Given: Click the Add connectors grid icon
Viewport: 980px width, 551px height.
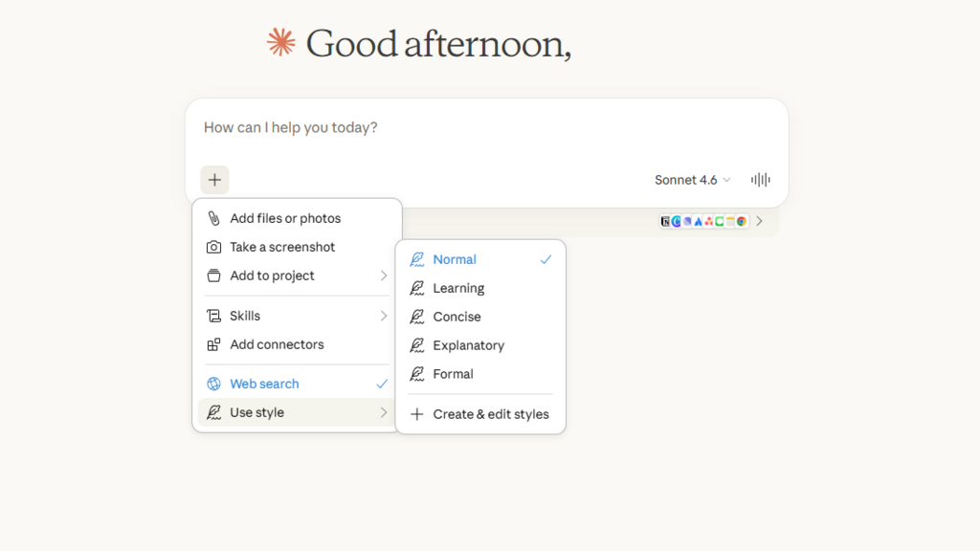Looking at the screenshot, I should tap(213, 344).
